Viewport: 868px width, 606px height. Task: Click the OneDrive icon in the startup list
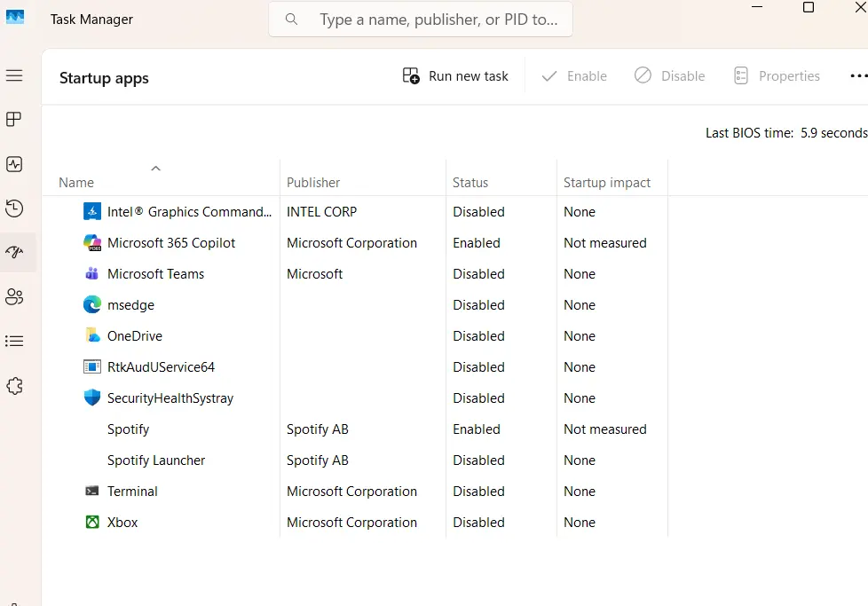[x=91, y=335]
